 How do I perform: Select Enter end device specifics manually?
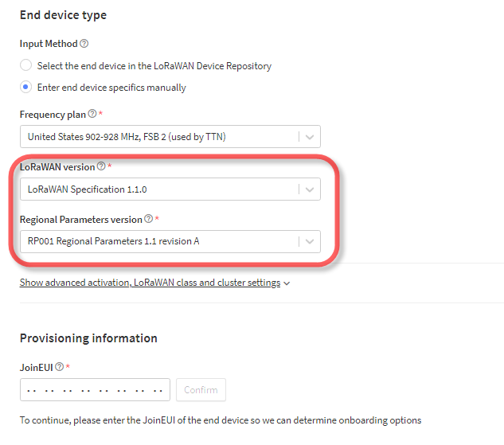(x=25, y=87)
